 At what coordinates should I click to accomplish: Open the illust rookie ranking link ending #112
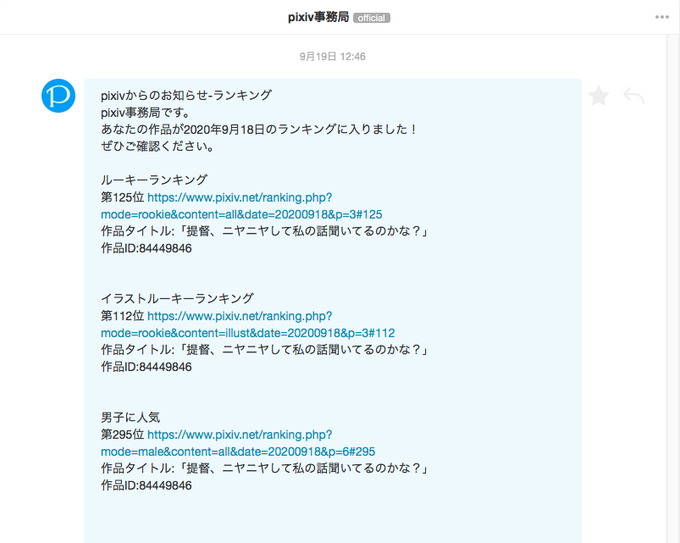248,324
